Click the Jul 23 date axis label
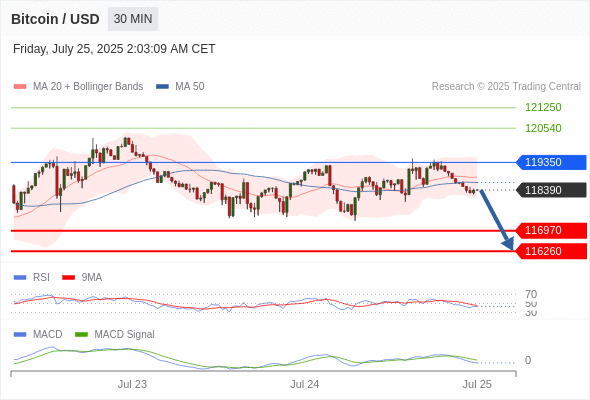590x400 pixels. 132,385
